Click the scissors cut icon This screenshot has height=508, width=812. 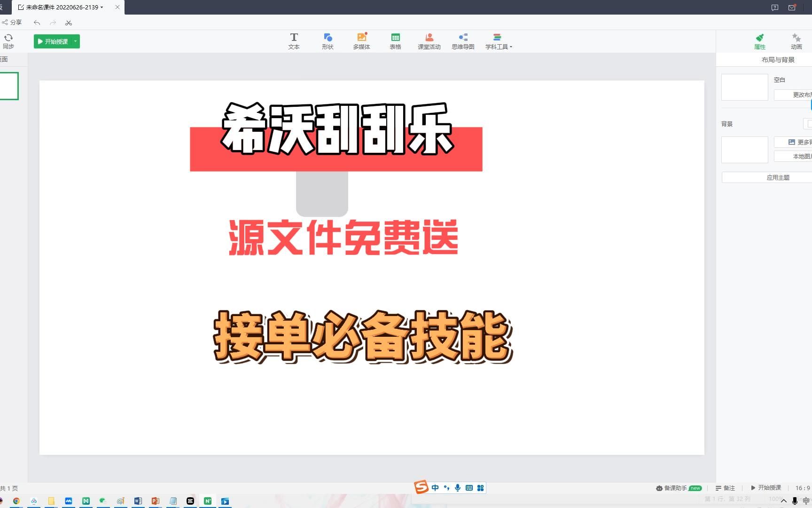tap(68, 22)
